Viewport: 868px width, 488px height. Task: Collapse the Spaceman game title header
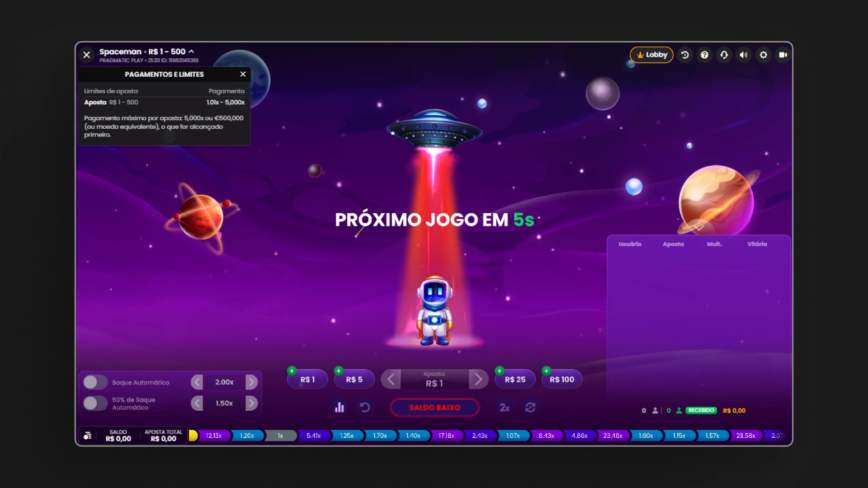tap(192, 52)
